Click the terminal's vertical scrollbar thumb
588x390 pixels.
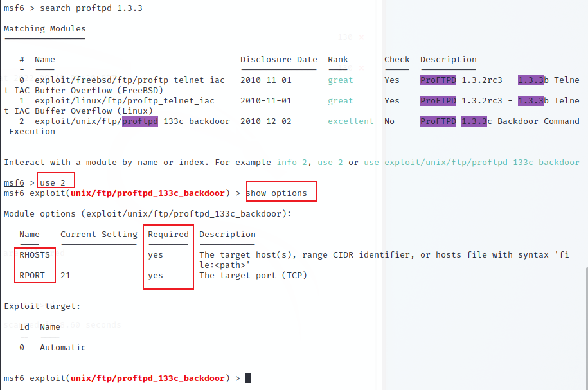pyautogui.click(x=587, y=328)
